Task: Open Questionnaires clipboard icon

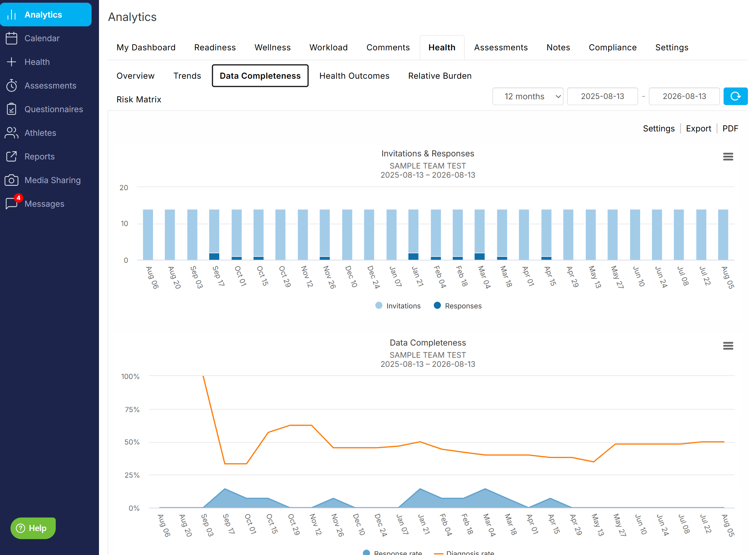Action: pyautogui.click(x=11, y=109)
